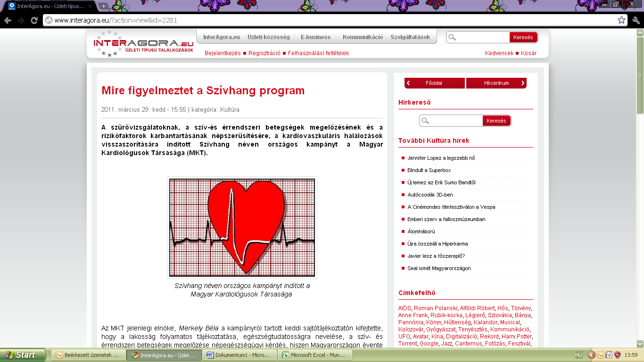Click the InterAgora.eu logo

pos(143,44)
